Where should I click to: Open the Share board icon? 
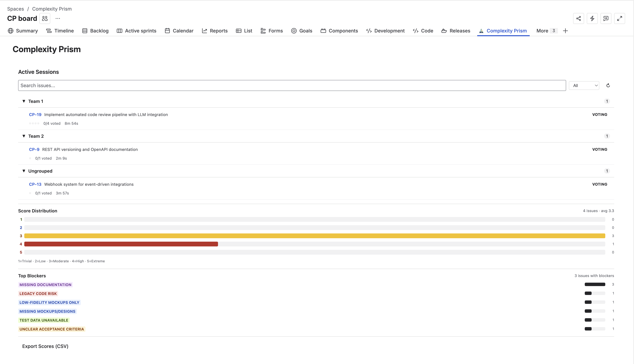578,18
